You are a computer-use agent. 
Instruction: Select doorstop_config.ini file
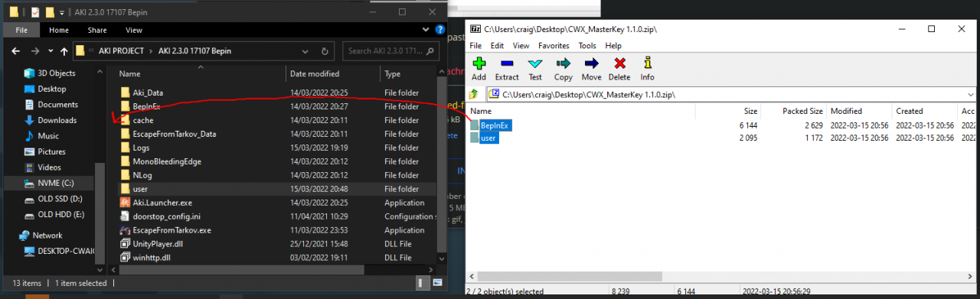[x=165, y=216]
